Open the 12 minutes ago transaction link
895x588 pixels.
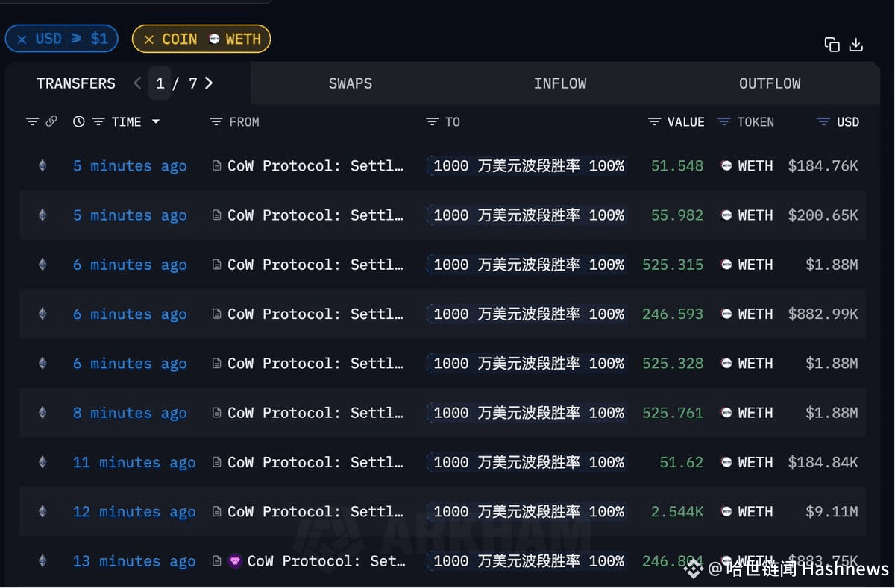tap(134, 511)
